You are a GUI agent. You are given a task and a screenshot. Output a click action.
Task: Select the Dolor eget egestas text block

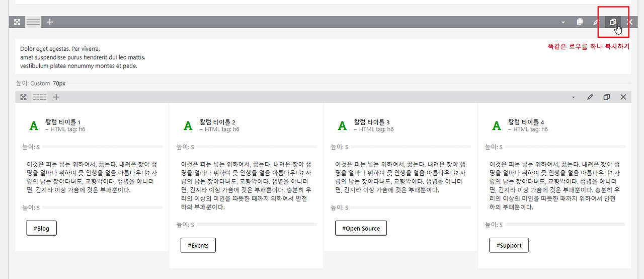[x=323, y=57]
